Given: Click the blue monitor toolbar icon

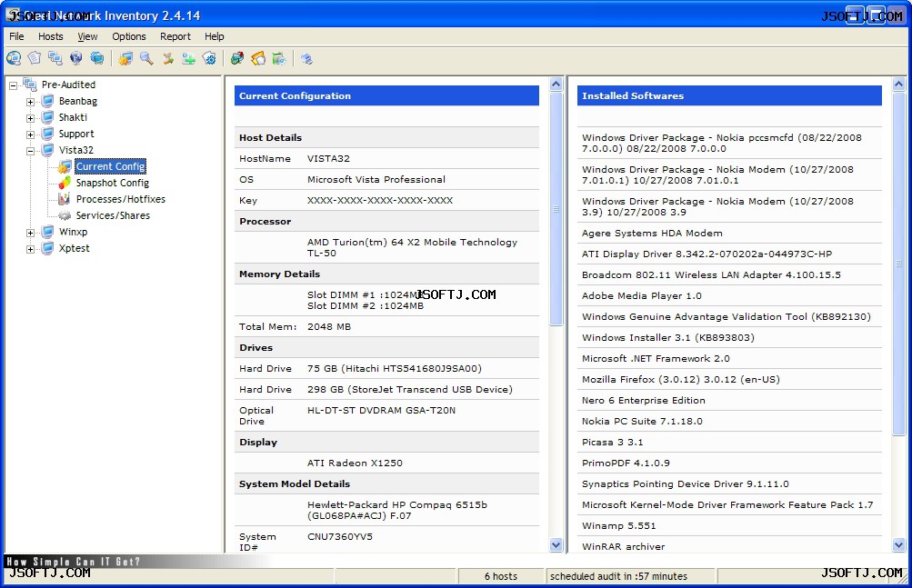Looking at the screenshot, I should [97, 58].
